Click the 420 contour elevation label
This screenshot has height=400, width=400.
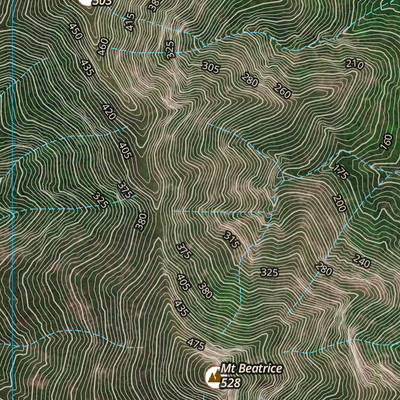(x=109, y=112)
